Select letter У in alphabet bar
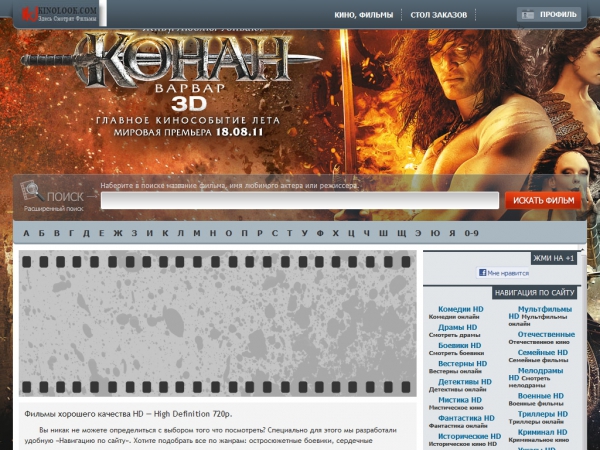600x450 pixels. 304,233
